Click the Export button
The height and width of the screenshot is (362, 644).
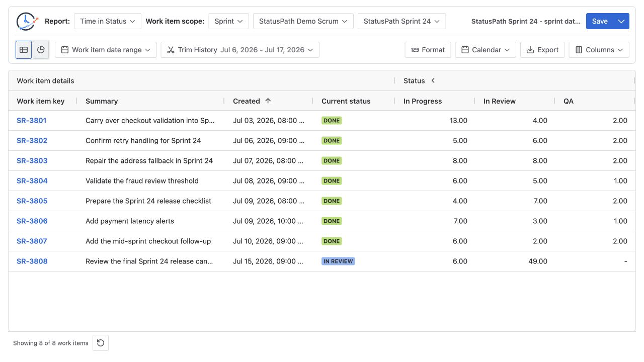point(542,50)
